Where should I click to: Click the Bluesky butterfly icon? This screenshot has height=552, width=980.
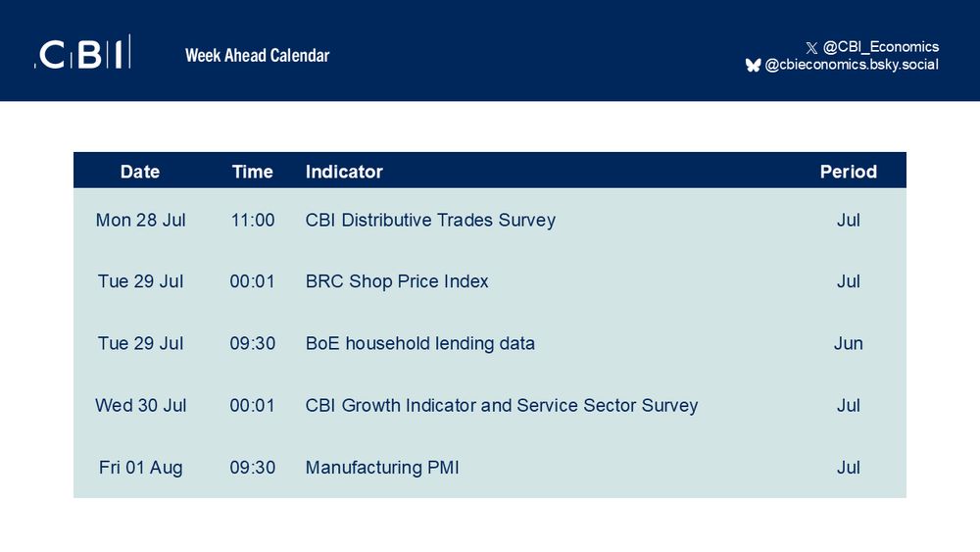click(x=753, y=65)
